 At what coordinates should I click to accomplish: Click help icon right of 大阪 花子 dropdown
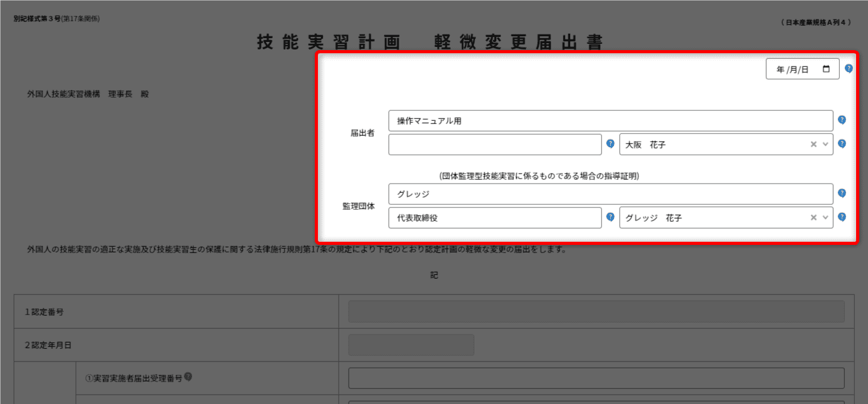click(842, 143)
